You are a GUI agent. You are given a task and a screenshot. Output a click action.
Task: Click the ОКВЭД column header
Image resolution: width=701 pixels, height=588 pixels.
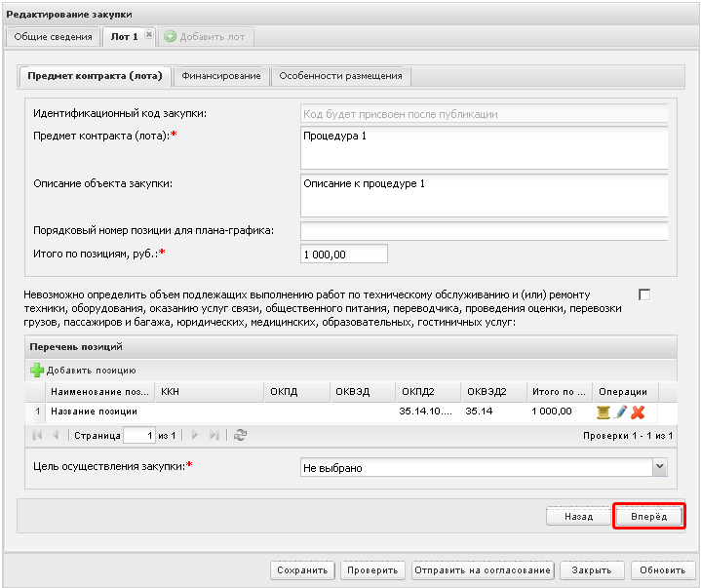(363, 392)
